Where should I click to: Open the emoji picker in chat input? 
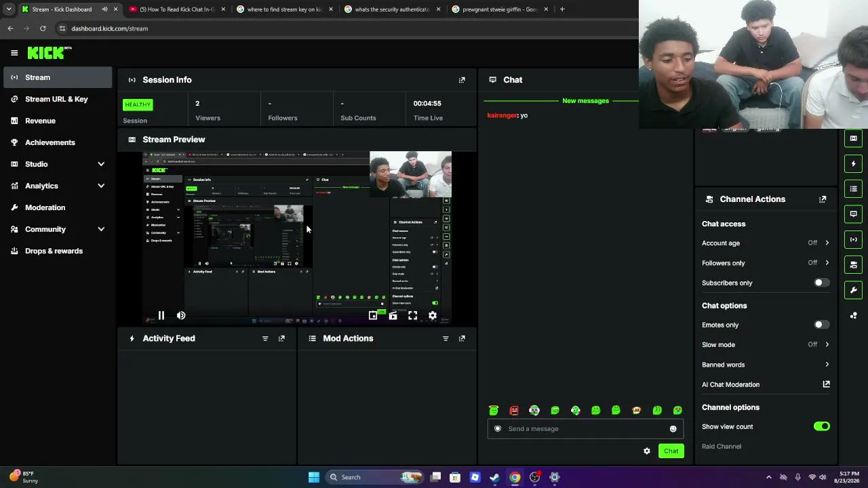[x=673, y=428]
